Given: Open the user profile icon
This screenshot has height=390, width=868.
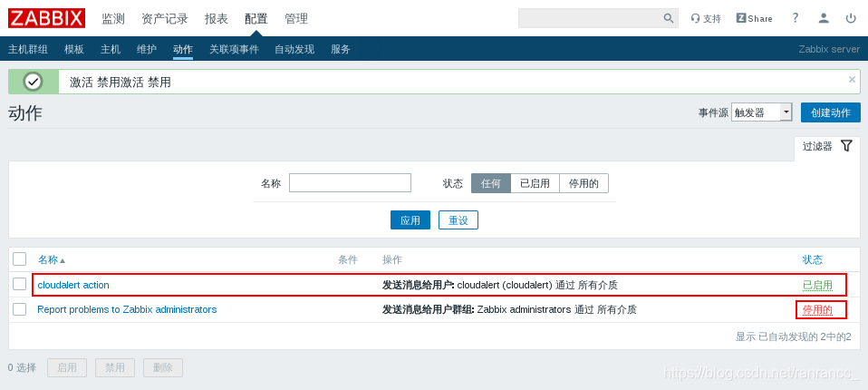Looking at the screenshot, I should pos(824,18).
